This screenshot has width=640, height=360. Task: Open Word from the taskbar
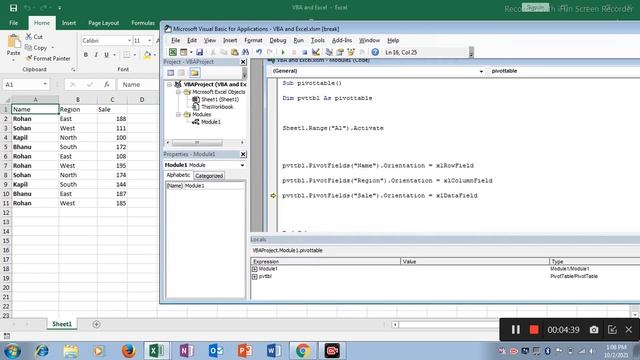pyautogui.click(x=274, y=351)
